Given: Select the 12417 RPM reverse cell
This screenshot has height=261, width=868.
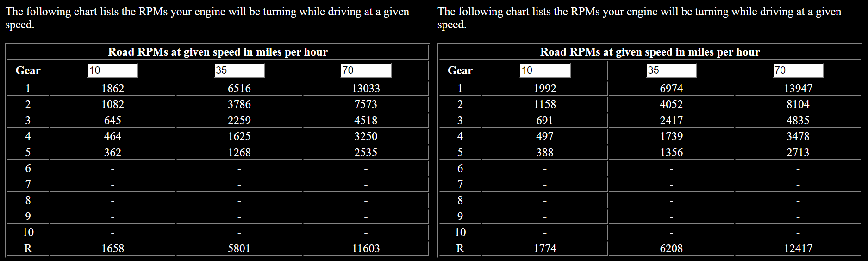Looking at the screenshot, I should [x=798, y=248].
